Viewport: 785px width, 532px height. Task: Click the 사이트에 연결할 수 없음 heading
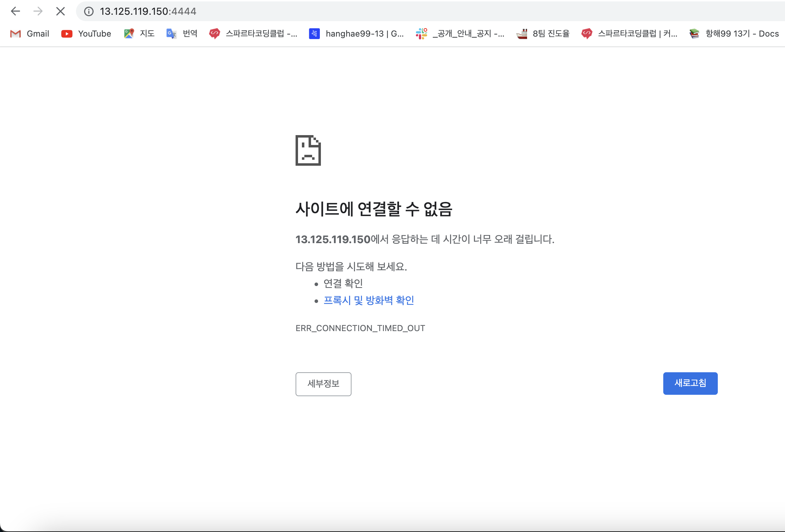pyautogui.click(x=374, y=209)
